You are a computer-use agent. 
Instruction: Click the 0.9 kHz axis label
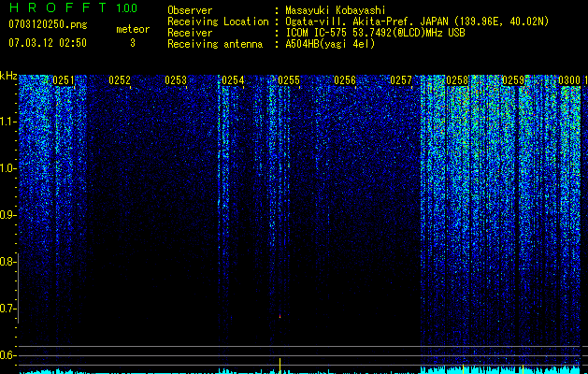click(x=7, y=215)
